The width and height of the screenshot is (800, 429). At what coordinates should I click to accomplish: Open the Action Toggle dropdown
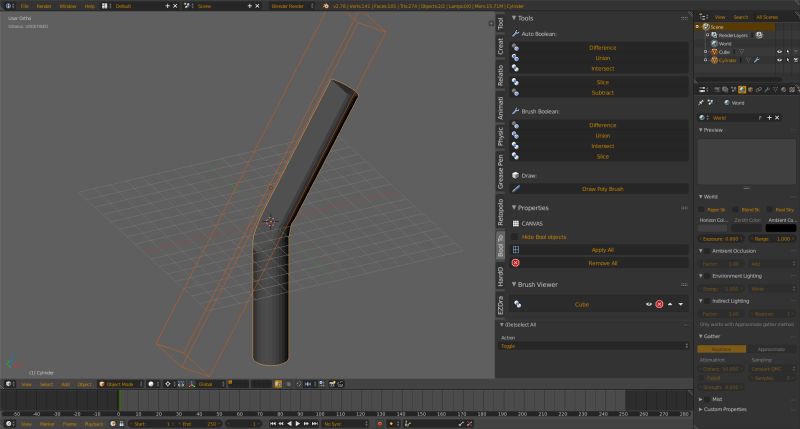593,346
